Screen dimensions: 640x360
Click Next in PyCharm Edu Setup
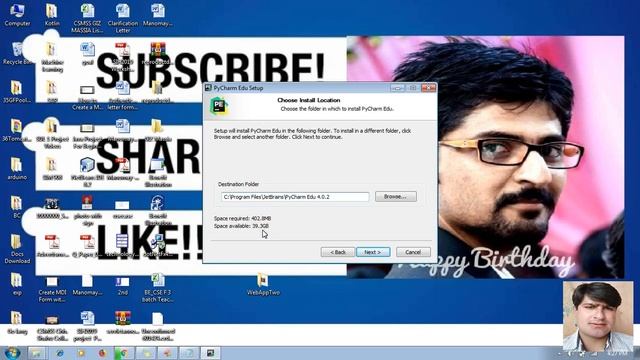point(373,252)
